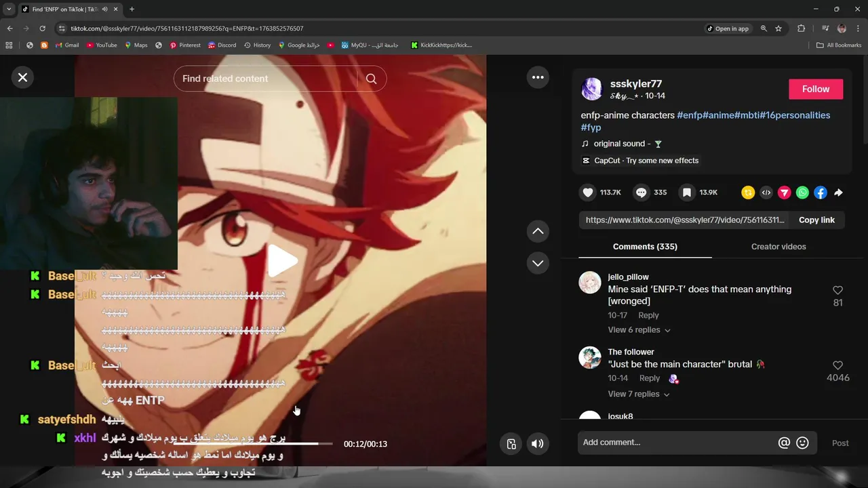The width and height of the screenshot is (868, 488).
Task: Switch to Comments (335) tab
Action: [645, 247]
